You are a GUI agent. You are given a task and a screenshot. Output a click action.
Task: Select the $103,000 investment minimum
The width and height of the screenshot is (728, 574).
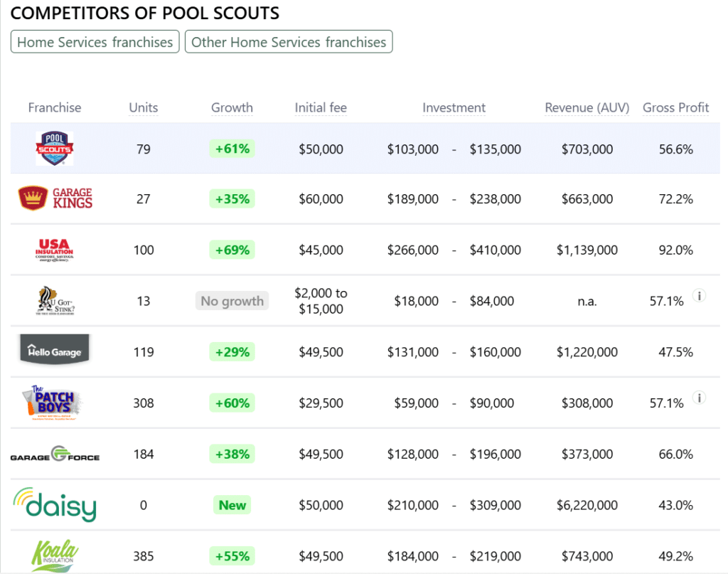tap(413, 149)
